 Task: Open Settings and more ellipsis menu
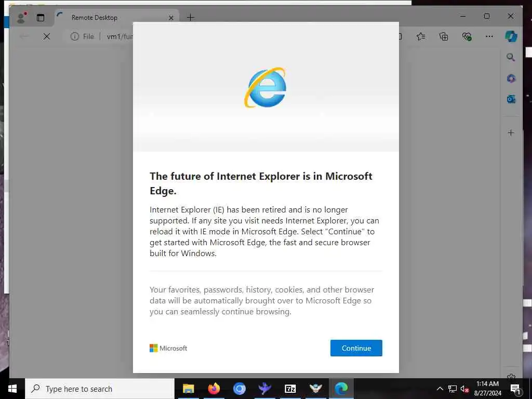pos(489,36)
